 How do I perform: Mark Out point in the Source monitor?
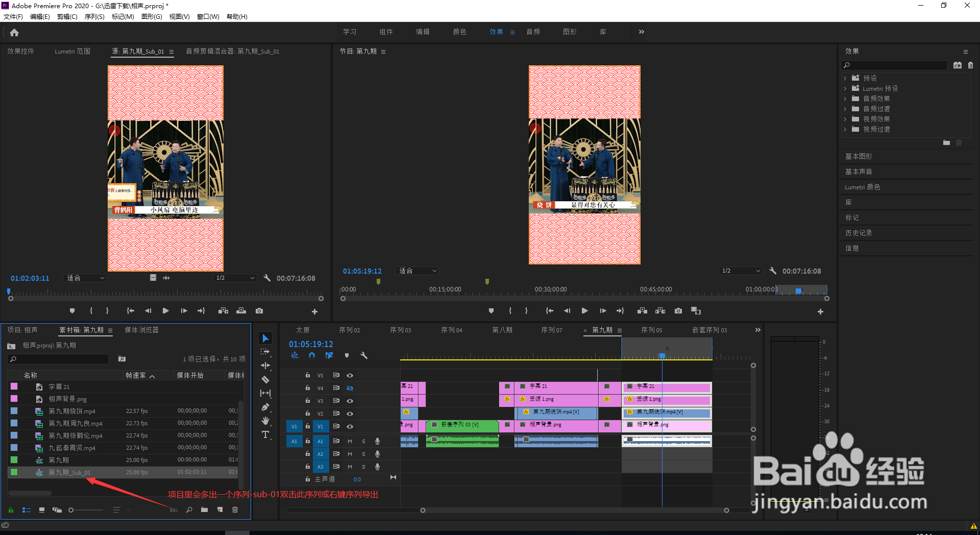(107, 311)
